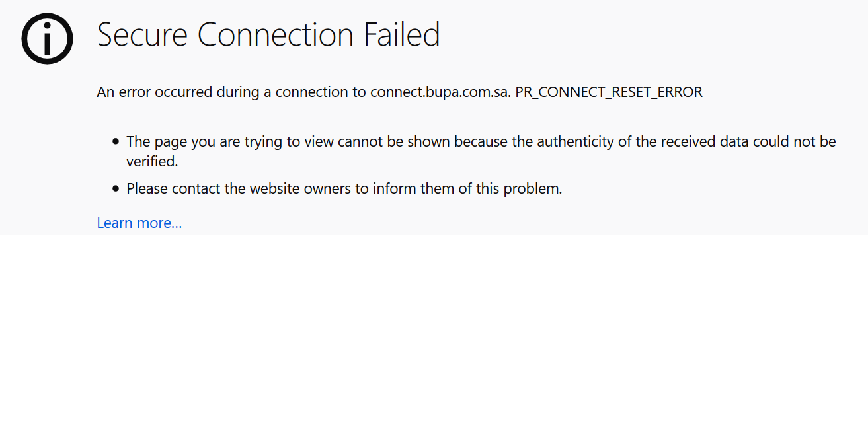
Task: Click the word 'verified' on the wrapped line
Action: click(x=151, y=162)
